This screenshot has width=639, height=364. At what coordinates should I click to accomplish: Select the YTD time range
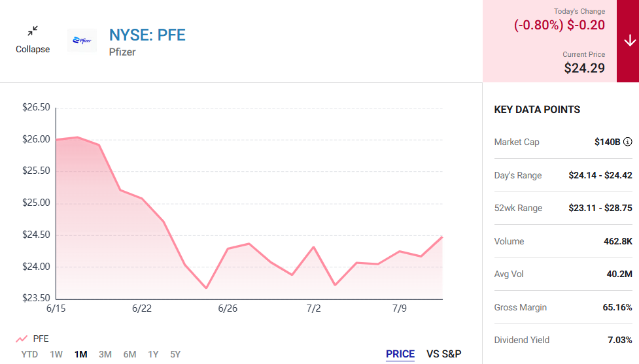coord(29,354)
